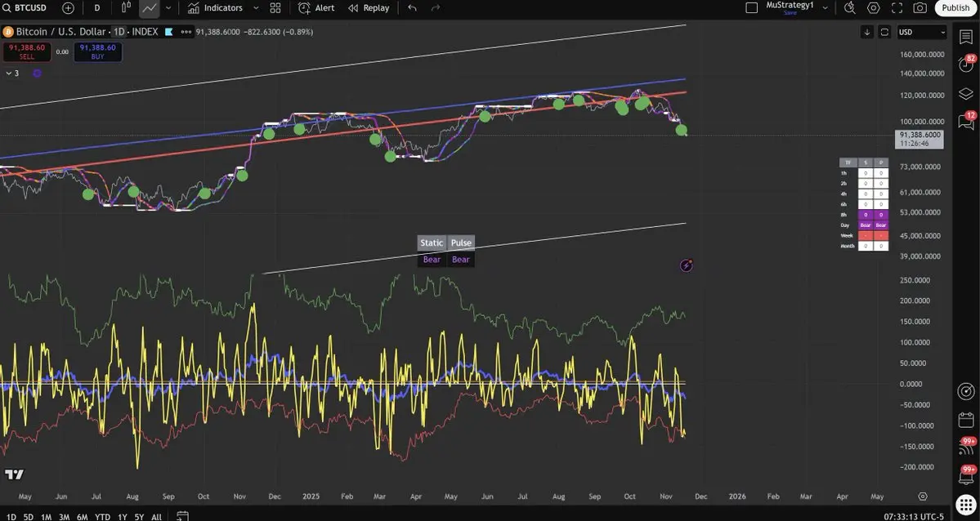The image size is (980, 521).
Task: Click the Static header in Bear table
Action: [432, 243]
